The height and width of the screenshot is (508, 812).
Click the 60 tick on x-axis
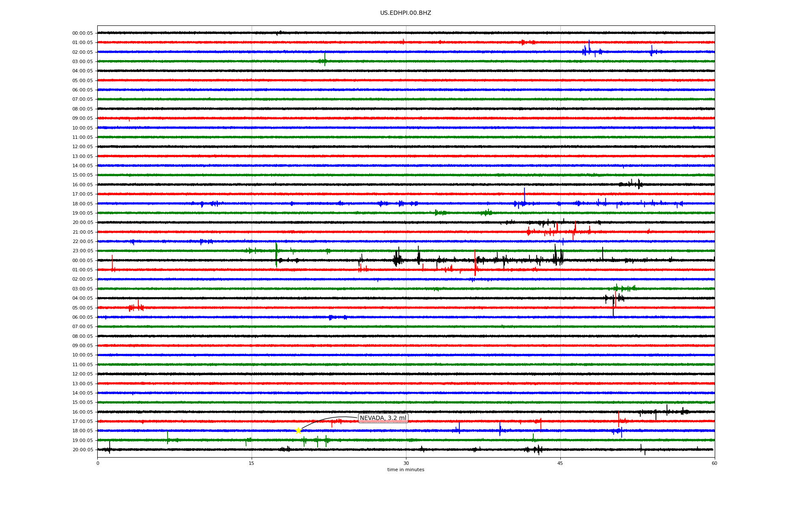pyautogui.click(x=714, y=463)
